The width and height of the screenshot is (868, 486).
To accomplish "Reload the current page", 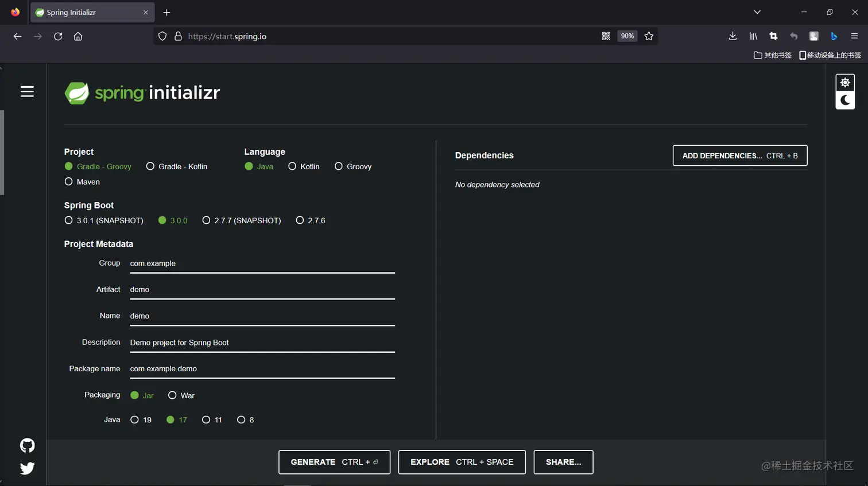I will pos(58,36).
